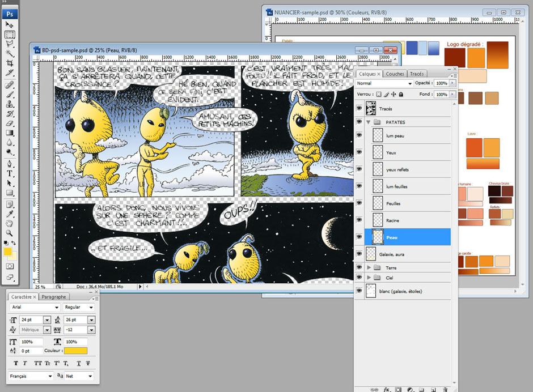
Task: Click the yellow Couleur text color swatch
Action: 75,351
